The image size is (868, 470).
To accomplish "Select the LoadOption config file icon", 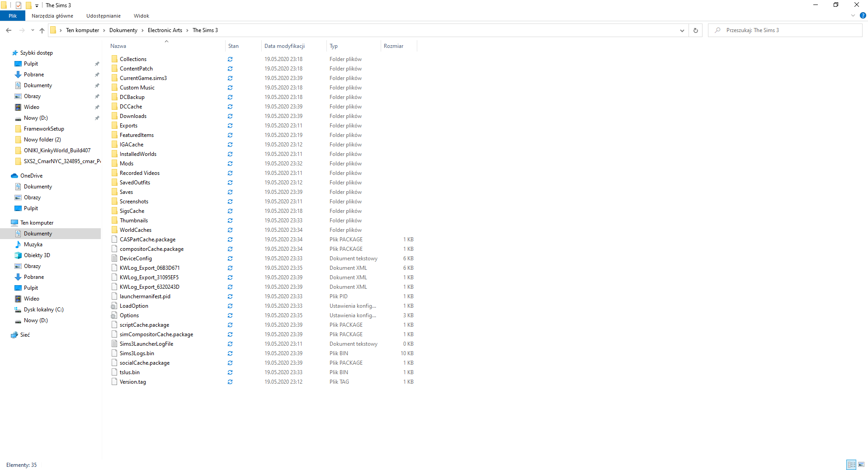I will (114, 306).
